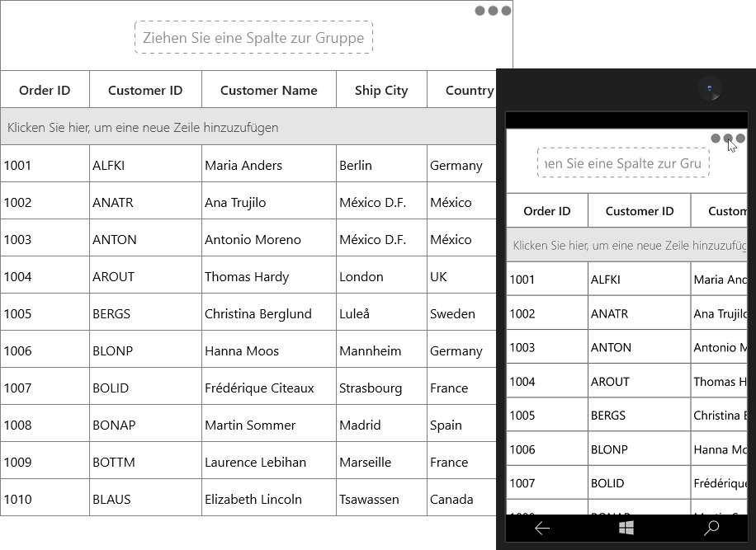Sort by desktop Country column header
Viewport: 756px width, 550px height.
pyautogui.click(x=462, y=90)
